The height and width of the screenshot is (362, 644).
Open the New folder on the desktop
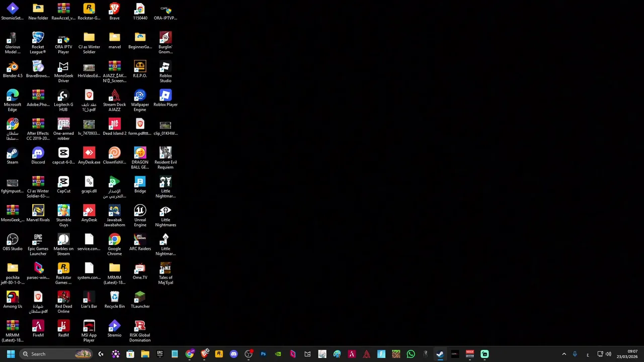[38, 12]
